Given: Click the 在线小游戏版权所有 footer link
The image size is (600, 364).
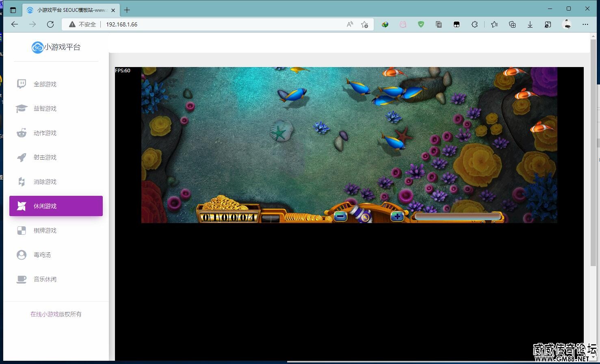Looking at the screenshot, I should tap(56, 314).
